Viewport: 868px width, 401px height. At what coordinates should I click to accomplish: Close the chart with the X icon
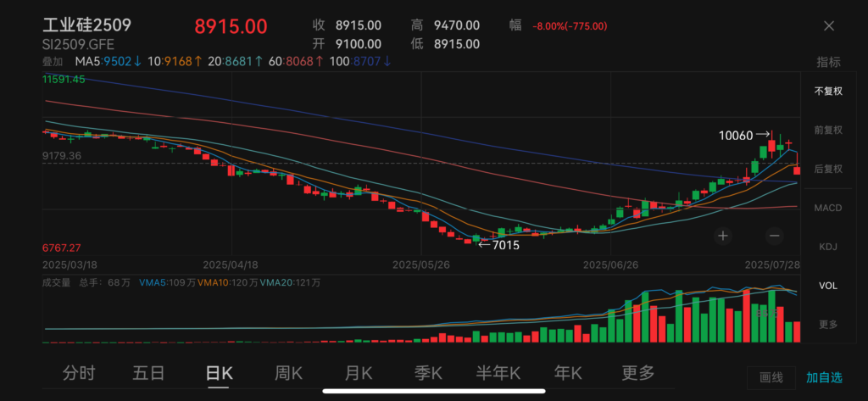829,25
